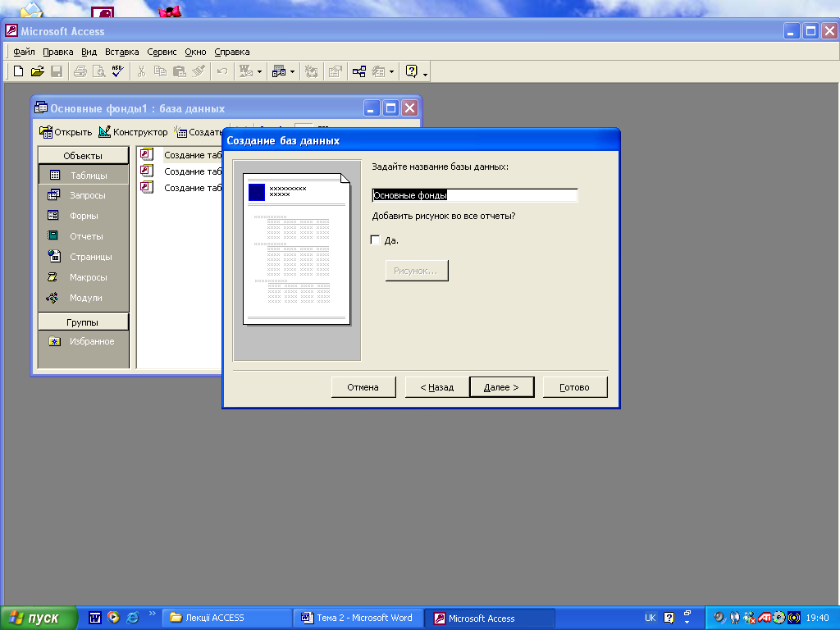Click the Undo arrow icon

(222, 71)
